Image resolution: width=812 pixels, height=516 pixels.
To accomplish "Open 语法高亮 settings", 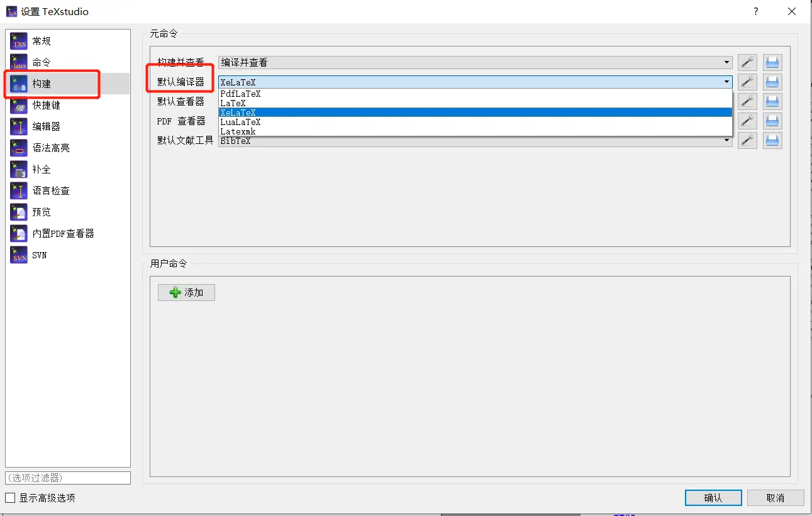I will coord(68,148).
